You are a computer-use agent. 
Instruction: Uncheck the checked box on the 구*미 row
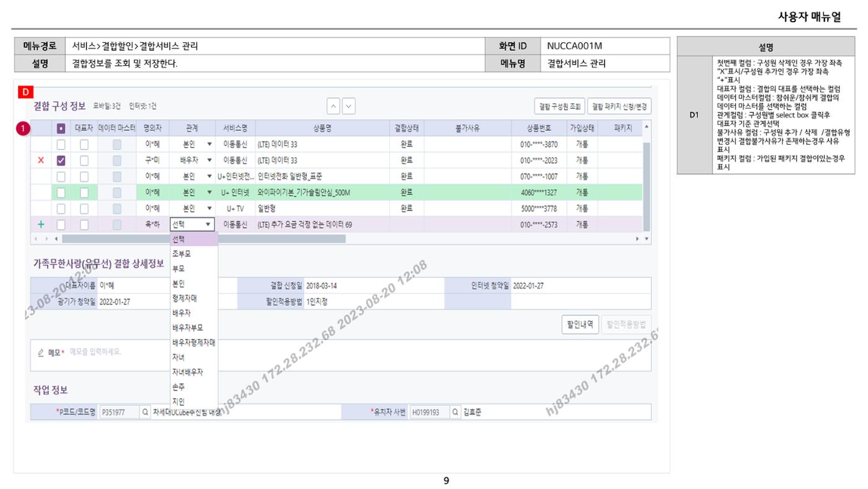tap(61, 160)
